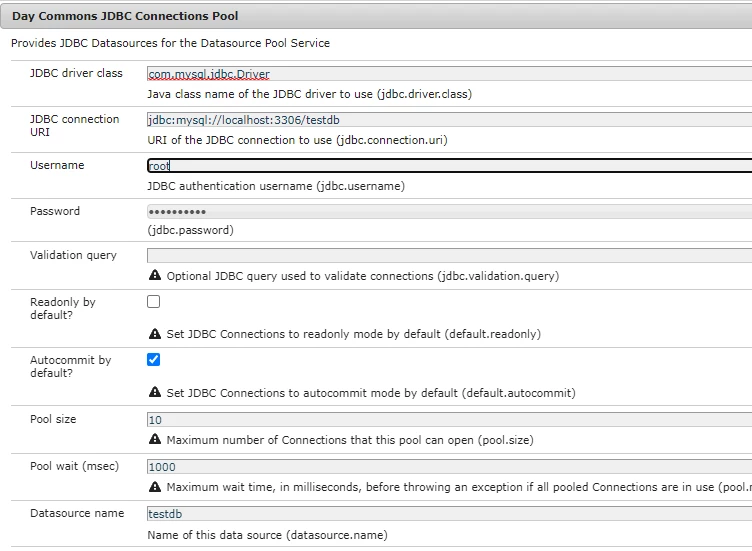Click the Datasource name field with testdb

(448, 514)
